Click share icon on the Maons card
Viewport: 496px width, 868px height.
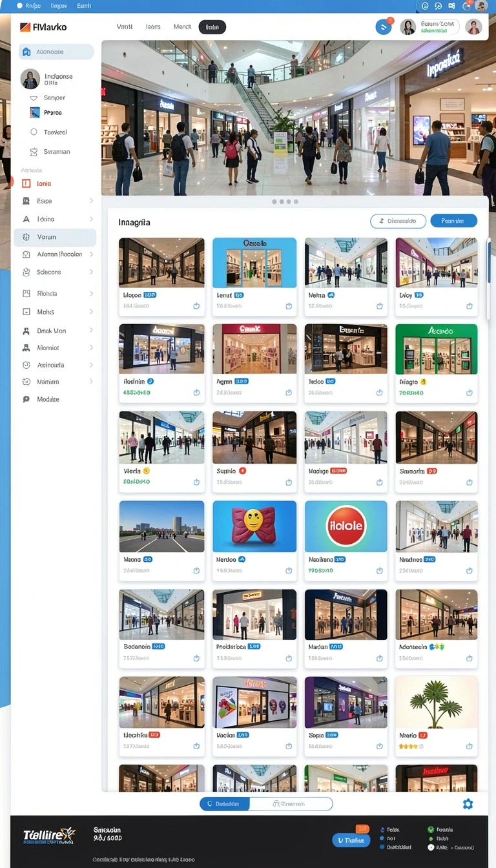[197, 571]
